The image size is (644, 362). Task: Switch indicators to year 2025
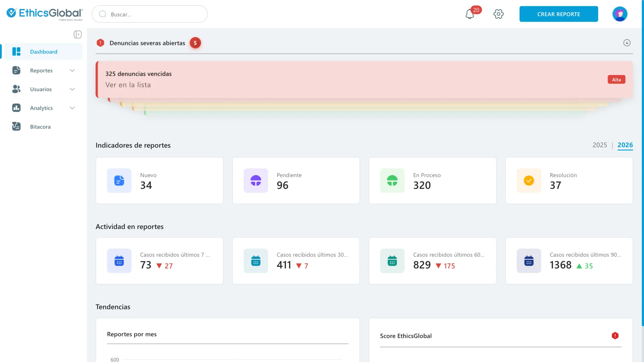click(x=600, y=145)
